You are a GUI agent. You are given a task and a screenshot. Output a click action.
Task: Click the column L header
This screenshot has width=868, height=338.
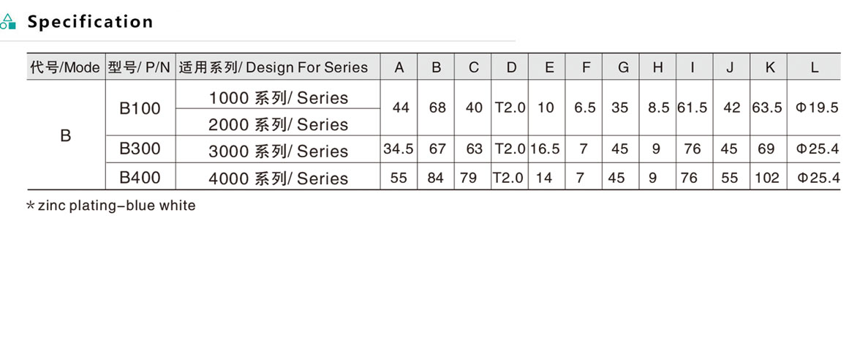(814, 68)
